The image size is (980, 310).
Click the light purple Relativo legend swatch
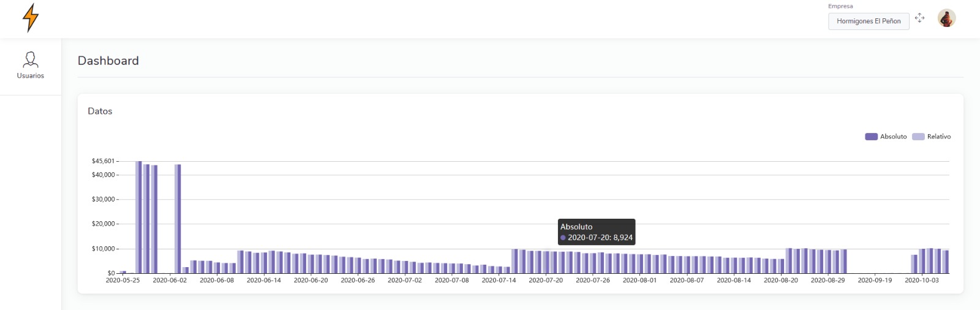[x=918, y=137]
